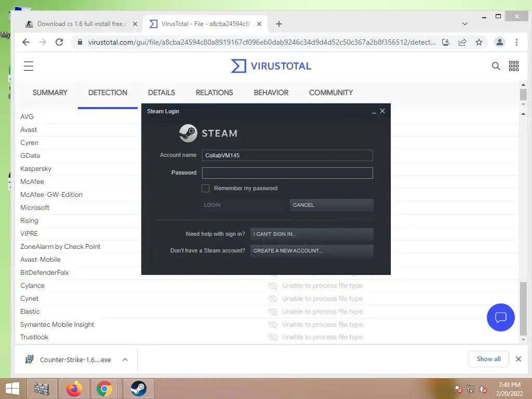This screenshot has height=399, width=532.
Task: Click the Counter-Strike installer file icon
Action: tap(30, 359)
